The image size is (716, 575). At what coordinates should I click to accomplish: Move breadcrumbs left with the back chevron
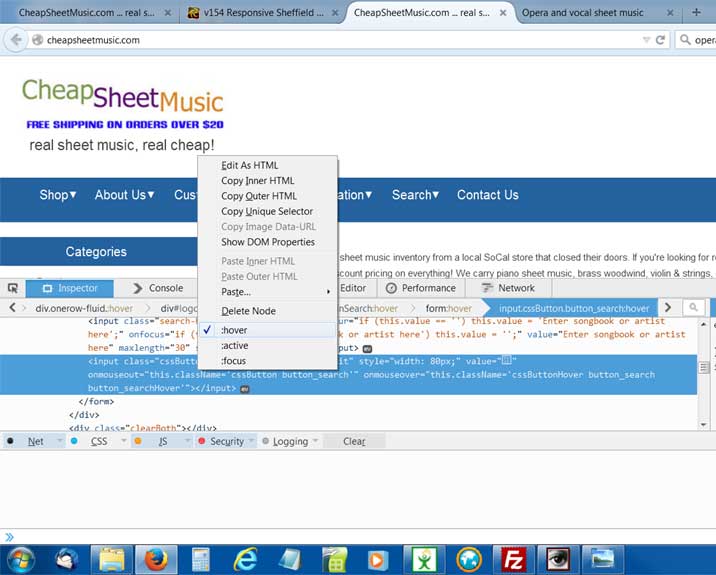pyautogui.click(x=12, y=308)
